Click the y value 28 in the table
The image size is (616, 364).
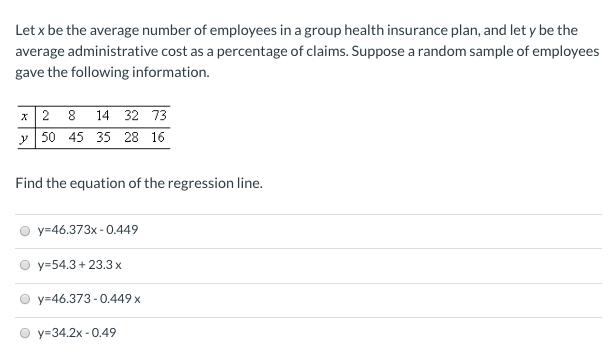(x=131, y=137)
